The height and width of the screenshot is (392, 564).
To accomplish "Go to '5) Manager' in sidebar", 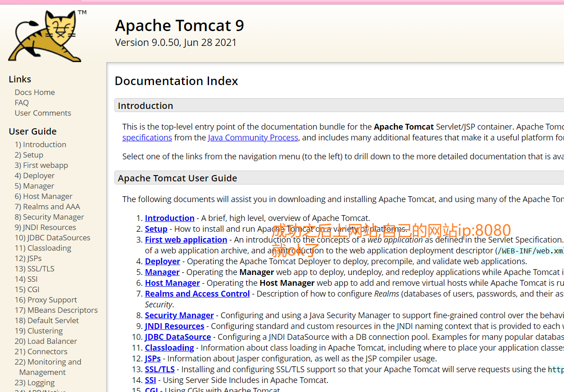I will pos(34,186).
